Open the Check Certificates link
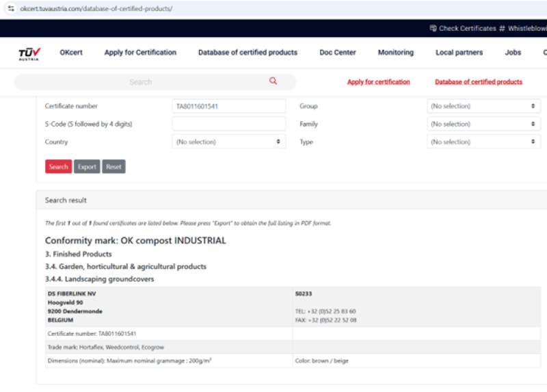Screen dimensions: 547x392 [467, 28]
